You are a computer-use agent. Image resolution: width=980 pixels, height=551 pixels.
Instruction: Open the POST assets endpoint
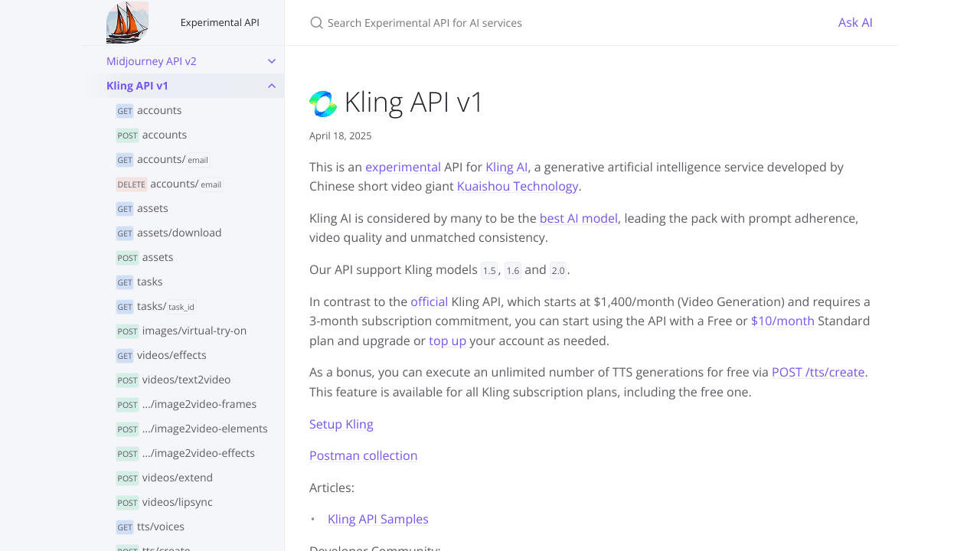tap(145, 257)
